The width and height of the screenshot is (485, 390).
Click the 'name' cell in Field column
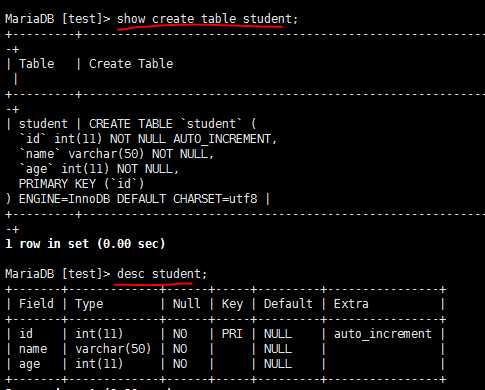click(x=33, y=349)
